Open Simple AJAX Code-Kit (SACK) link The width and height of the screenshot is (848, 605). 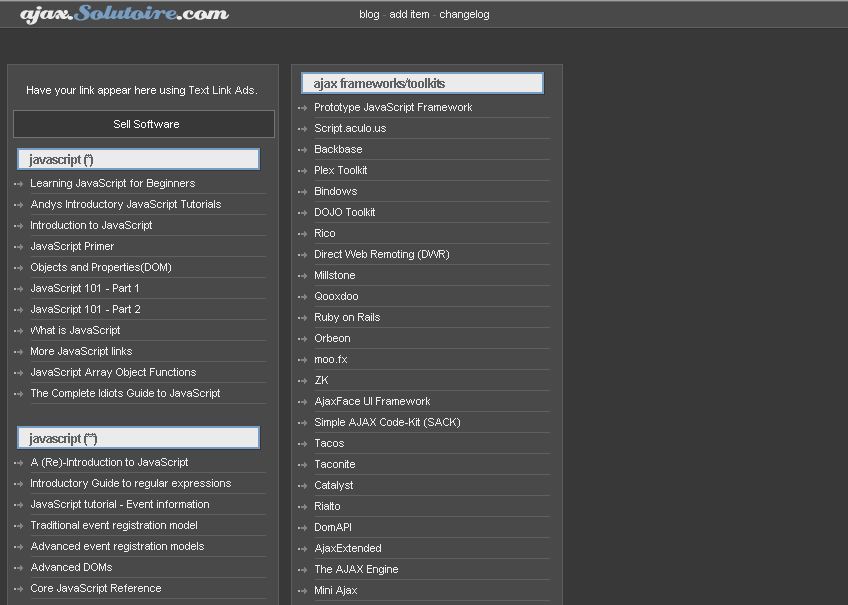387,422
